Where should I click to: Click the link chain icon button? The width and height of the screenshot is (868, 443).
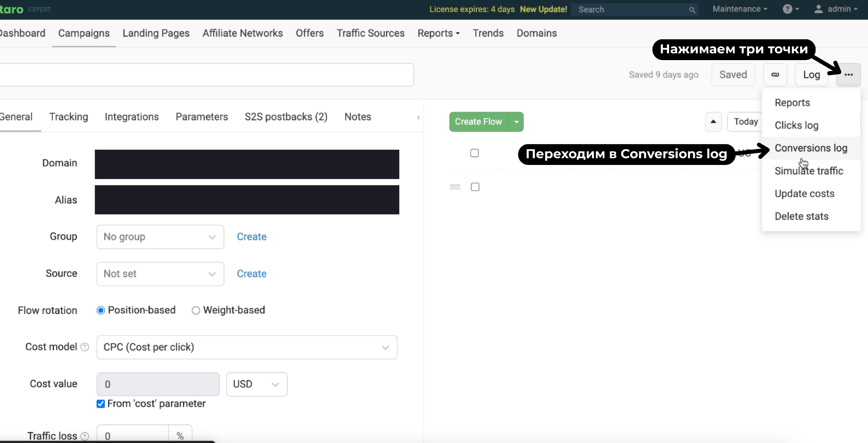point(775,75)
